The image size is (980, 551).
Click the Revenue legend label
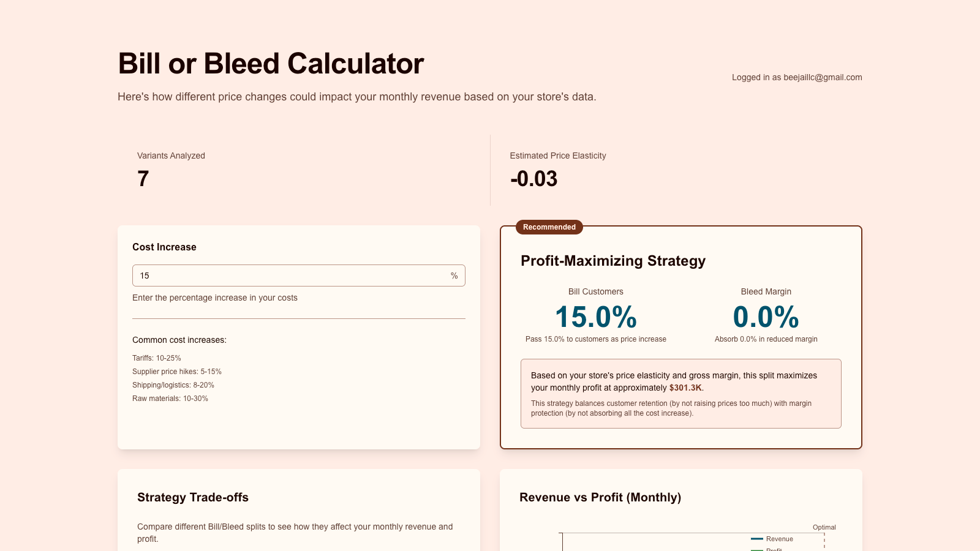coord(779,539)
